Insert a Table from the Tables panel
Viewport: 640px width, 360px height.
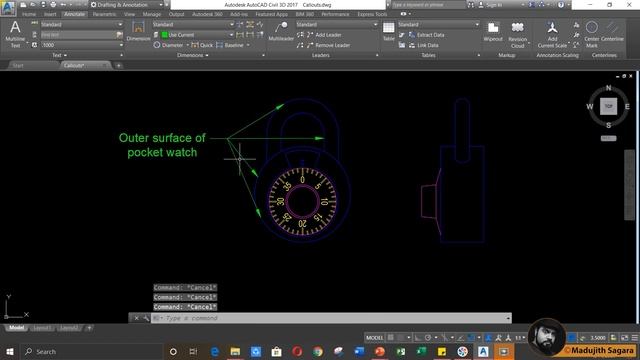point(389,31)
